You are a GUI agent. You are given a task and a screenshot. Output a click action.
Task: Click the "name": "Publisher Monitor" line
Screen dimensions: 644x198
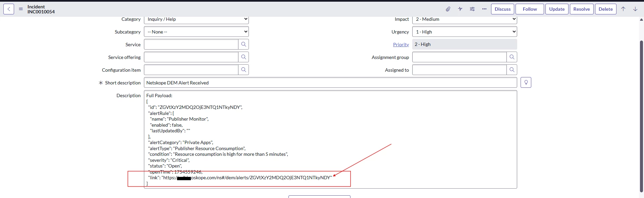[x=179, y=119]
